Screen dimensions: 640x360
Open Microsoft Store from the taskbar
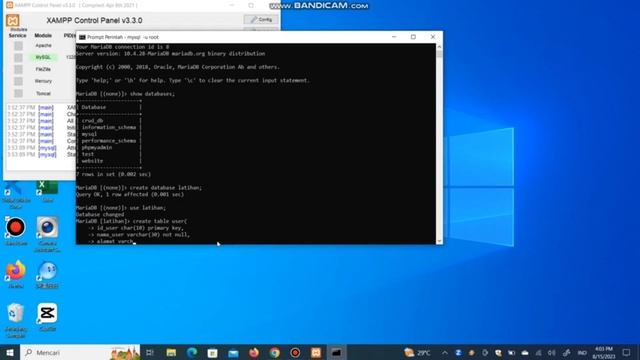click(213, 352)
